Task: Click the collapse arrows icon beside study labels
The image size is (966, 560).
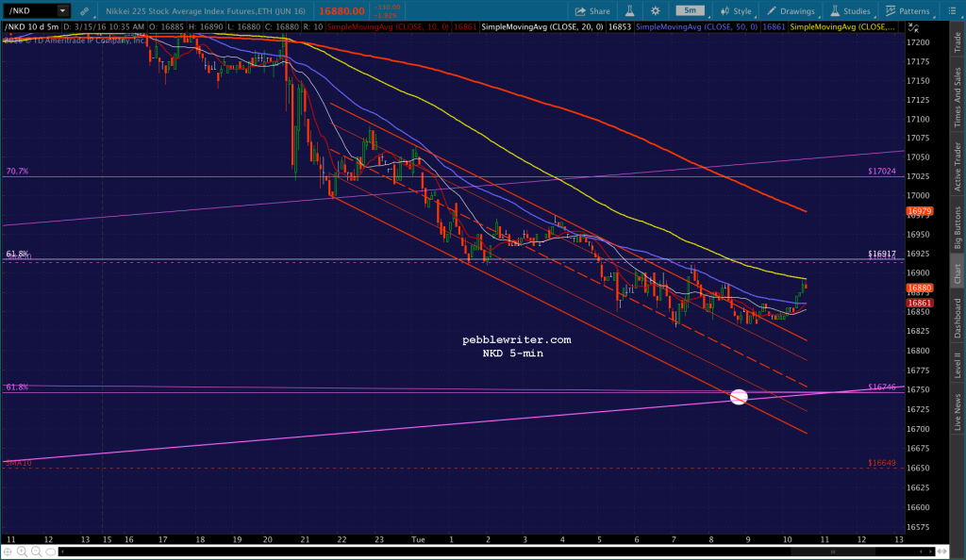Action: [913, 27]
